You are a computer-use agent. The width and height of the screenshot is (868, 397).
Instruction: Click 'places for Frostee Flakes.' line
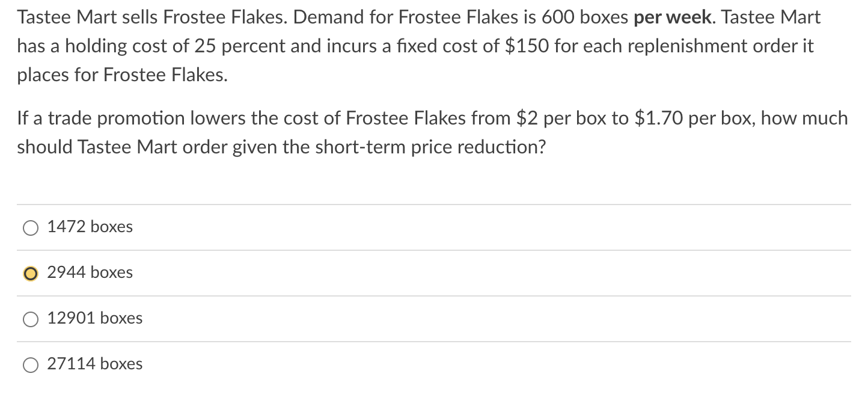pos(123,75)
